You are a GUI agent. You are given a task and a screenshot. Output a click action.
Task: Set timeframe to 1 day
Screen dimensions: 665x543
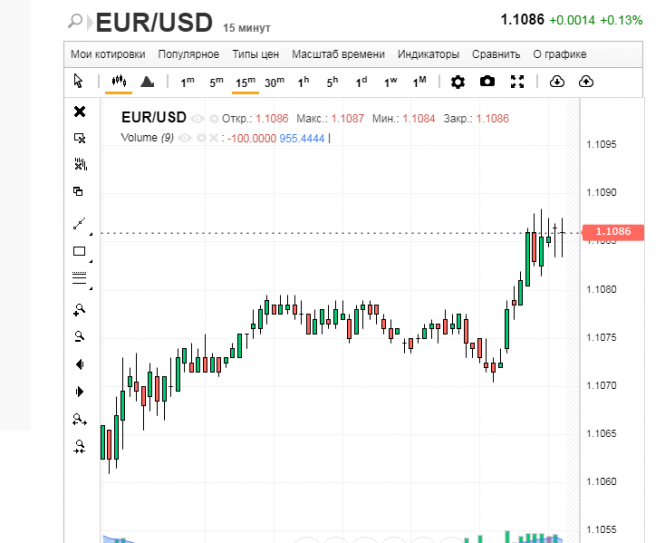[x=361, y=82]
